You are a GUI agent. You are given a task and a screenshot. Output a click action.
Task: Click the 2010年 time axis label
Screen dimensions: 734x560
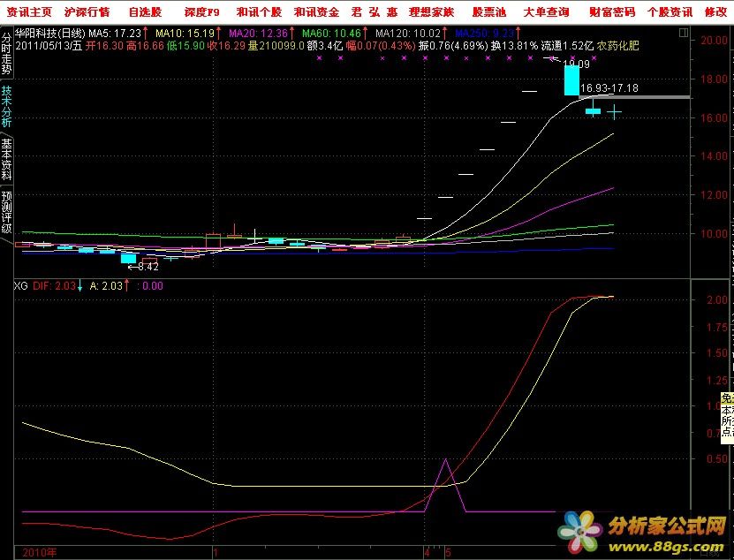pos(40,553)
